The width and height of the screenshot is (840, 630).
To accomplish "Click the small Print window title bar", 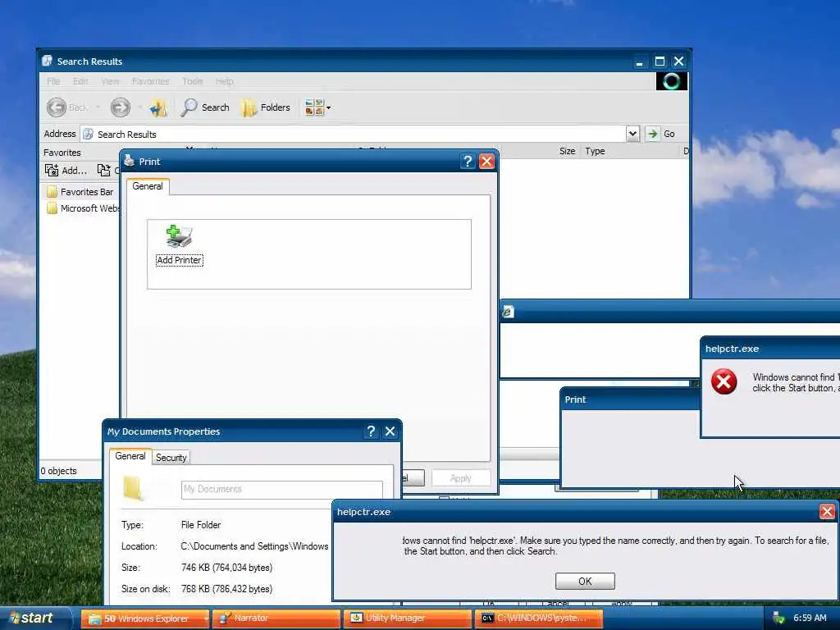I will tap(630, 399).
